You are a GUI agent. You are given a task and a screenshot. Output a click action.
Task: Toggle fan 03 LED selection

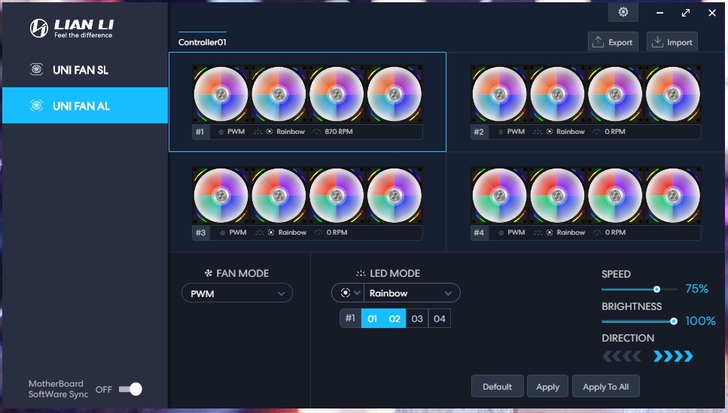(x=417, y=318)
